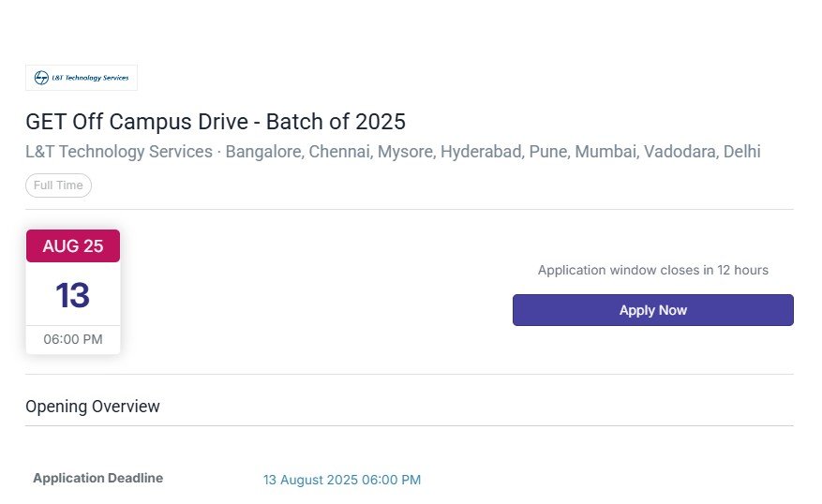The width and height of the screenshot is (822, 504).
Task: Open the L&T Technology Services logo
Action: click(82, 78)
